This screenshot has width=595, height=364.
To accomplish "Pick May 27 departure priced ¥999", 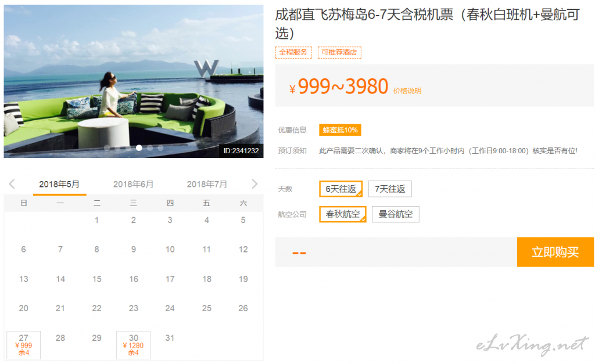I will click(x=23, y=345).
